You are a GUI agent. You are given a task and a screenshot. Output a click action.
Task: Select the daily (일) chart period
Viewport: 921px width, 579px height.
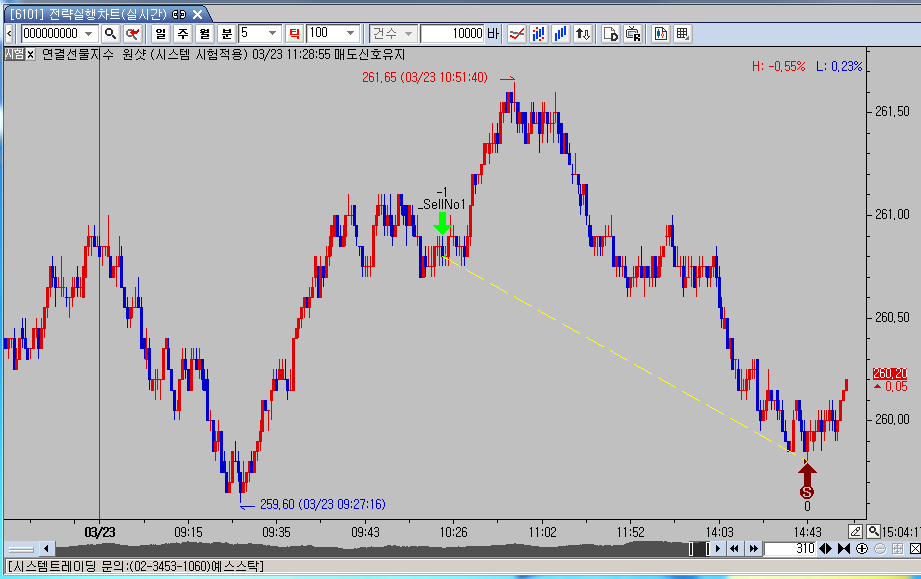pyautogui.click(x=160, y=34)
